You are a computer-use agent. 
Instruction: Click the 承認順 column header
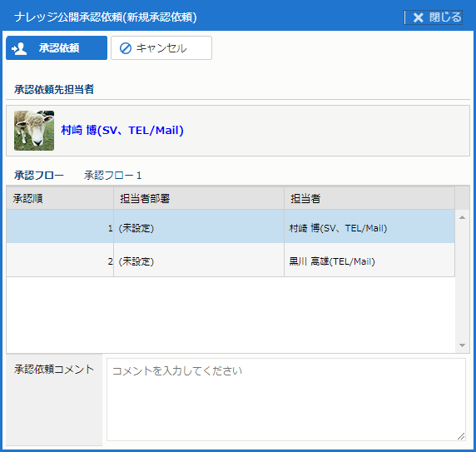pos(60,198)
